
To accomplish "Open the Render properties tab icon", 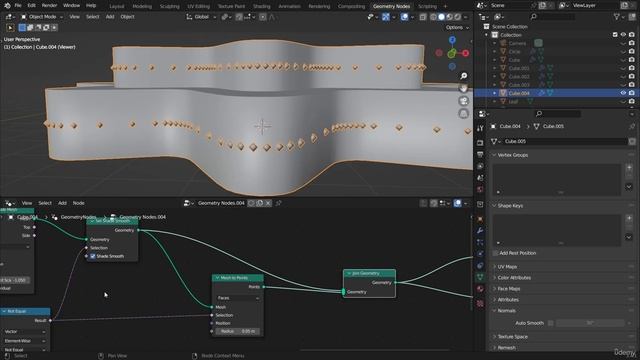I will 480,143.
